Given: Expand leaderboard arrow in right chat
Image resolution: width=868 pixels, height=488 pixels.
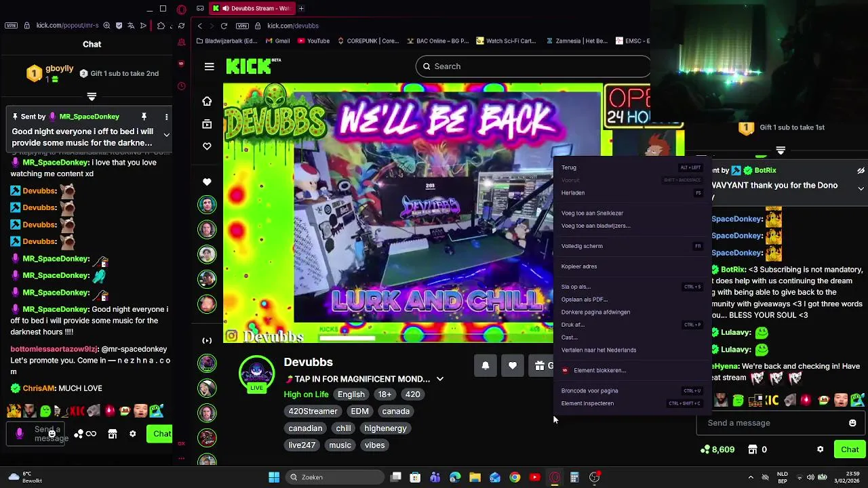Looking at the screenshot, I should pos(781,150).
